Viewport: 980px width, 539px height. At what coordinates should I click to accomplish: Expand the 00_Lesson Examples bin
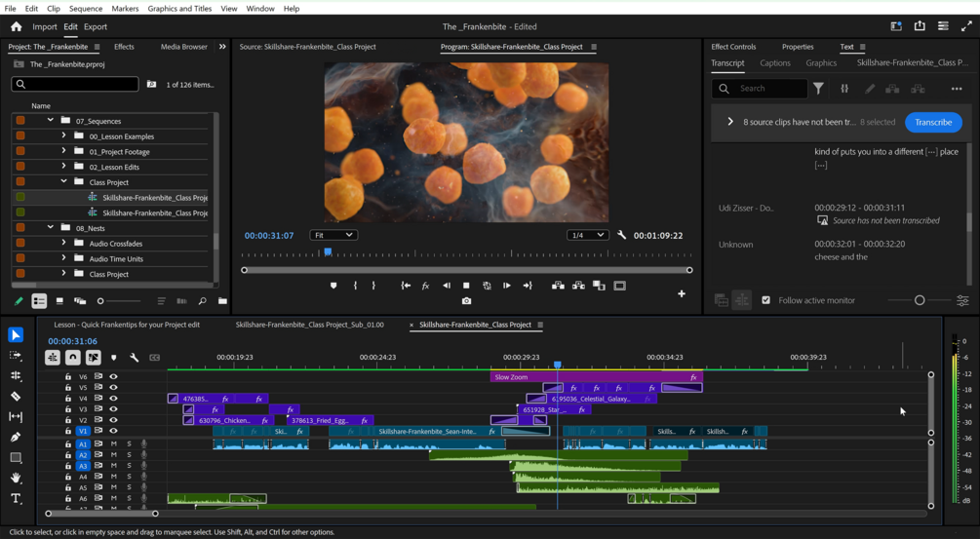click(63, 135)
